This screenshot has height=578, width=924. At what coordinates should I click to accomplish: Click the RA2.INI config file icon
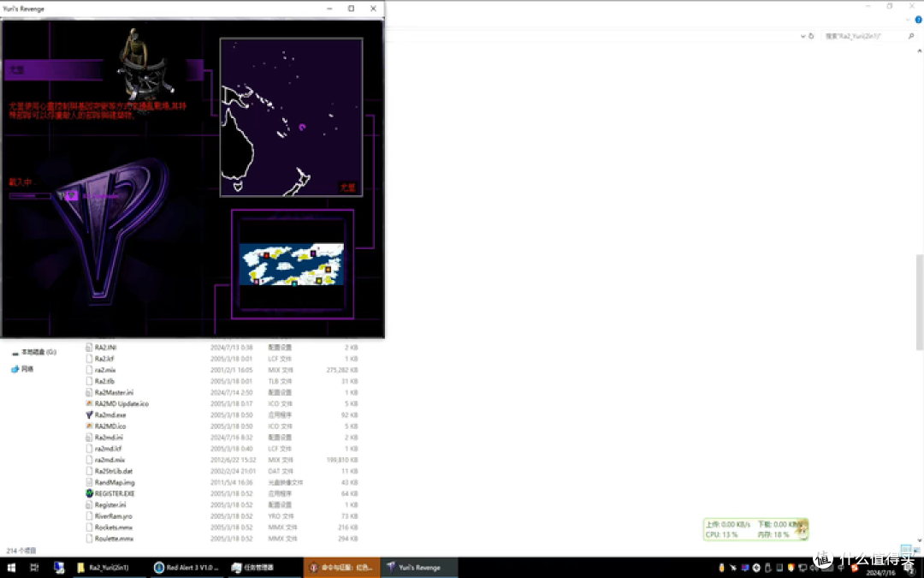[x=89, y=348]
